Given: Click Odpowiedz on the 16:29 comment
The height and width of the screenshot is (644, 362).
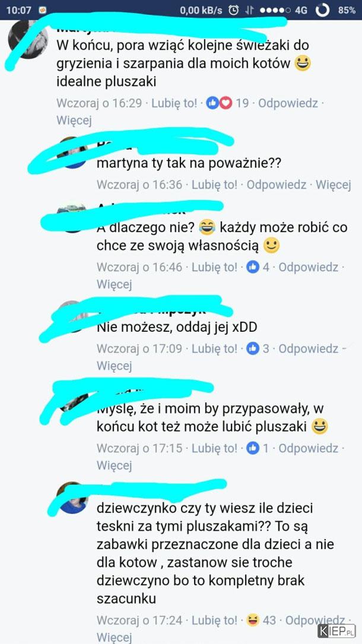Looking at the screenshot, I should tap(288, 103).
